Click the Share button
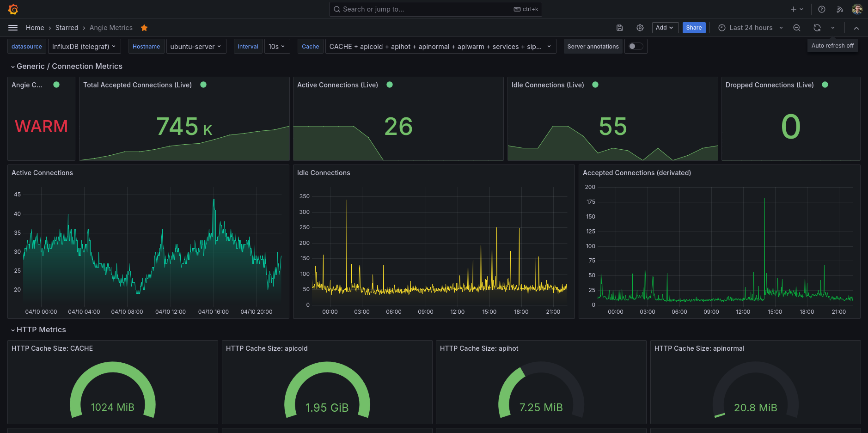The width and height of the screenshot is (868, 433). click(694, 28)
